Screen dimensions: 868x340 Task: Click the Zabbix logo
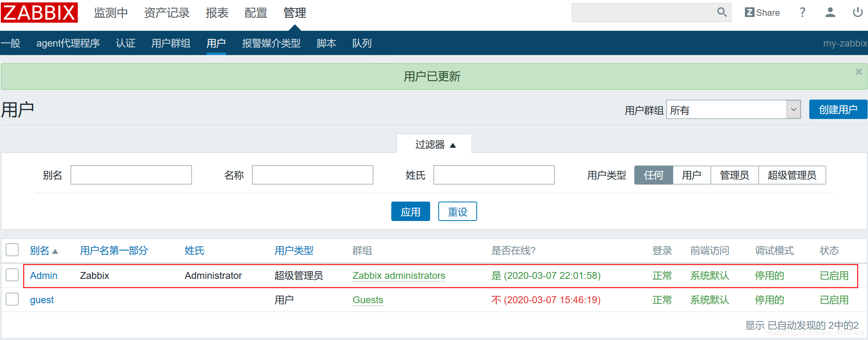[39, 13]
